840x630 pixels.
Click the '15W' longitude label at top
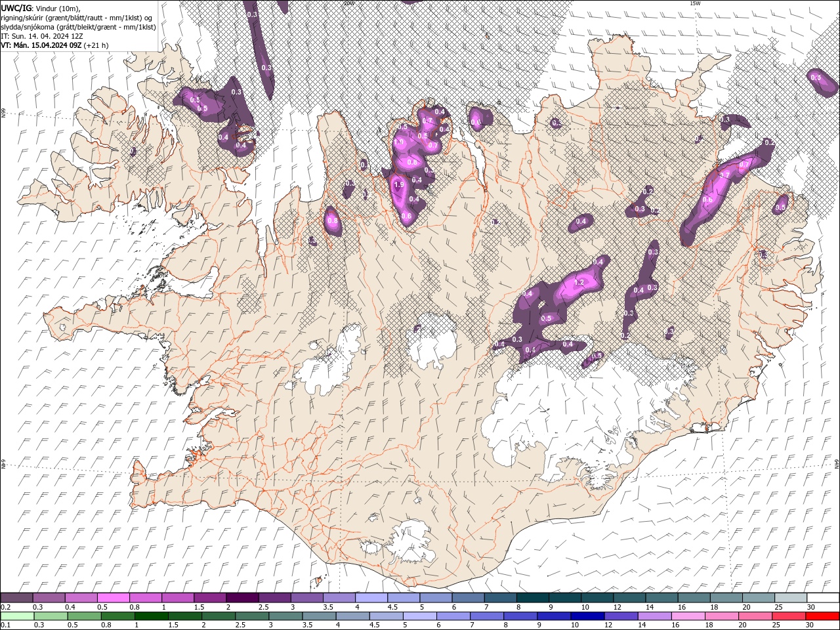pyautogui.click(x=695, y=3)
